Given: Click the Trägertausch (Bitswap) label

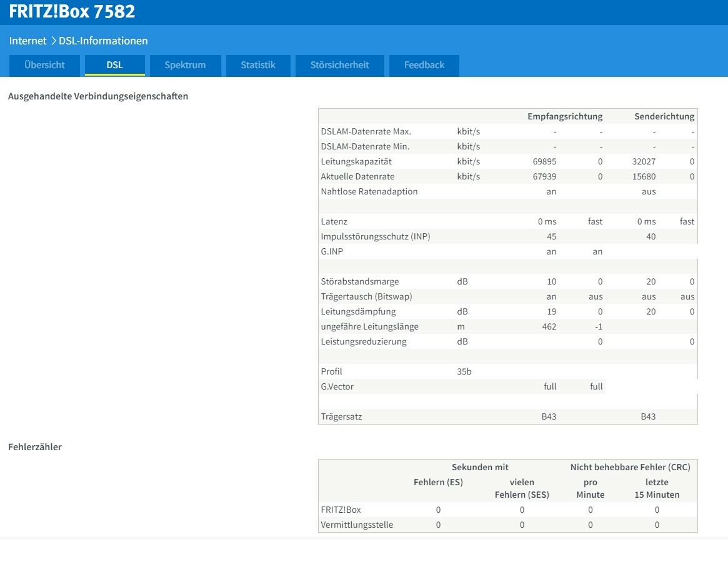Looking at the screenshot, I should tap(366, 296).
